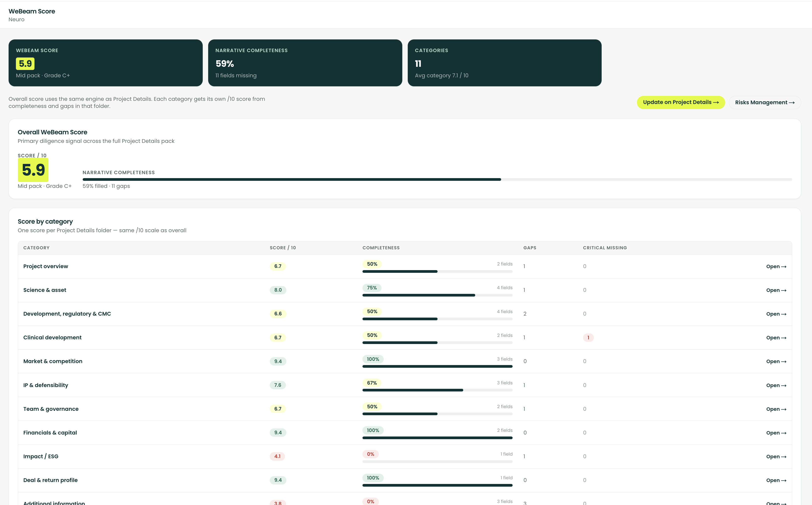Click the Clinical development row name
Viewport: 812px width, 505px height.
click(x=52, y=337)
